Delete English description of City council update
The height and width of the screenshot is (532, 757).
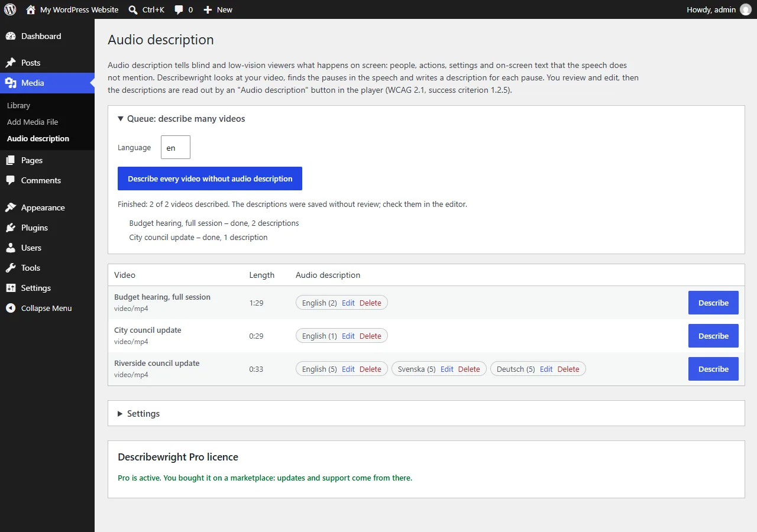370,336
